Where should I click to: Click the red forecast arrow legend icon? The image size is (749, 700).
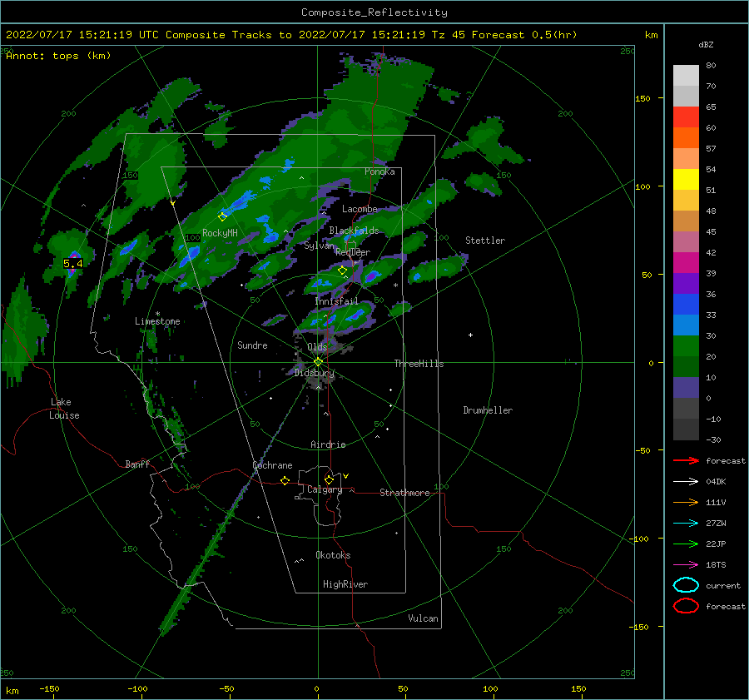pyautogui.click(x=686, y=460)
